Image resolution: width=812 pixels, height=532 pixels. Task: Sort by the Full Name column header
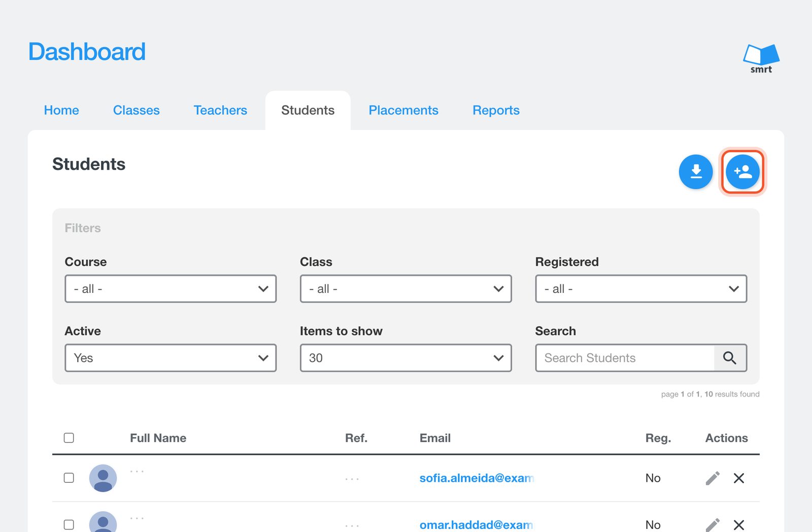click(158, 438)
